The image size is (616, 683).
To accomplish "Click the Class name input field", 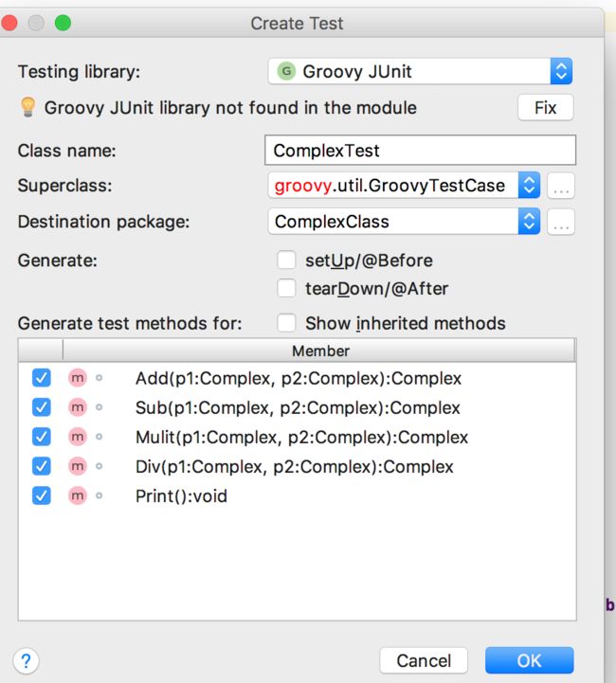I will coord(421,151).
